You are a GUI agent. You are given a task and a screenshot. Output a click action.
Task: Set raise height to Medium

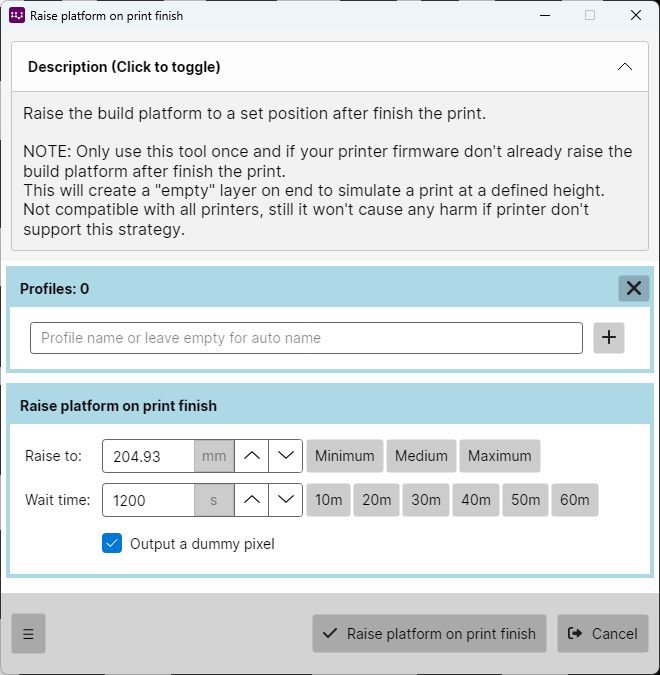tap(421, 456)
